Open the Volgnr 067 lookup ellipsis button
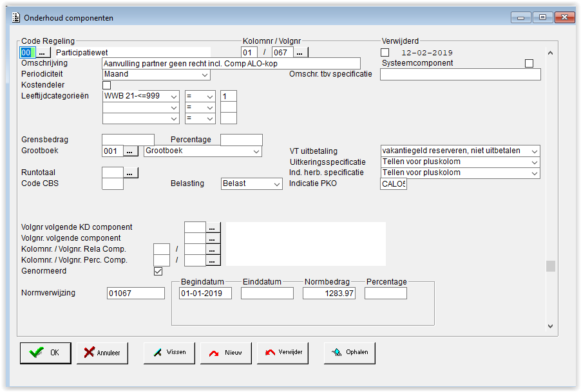Viewport: 581px width, 392px height. tap(300, 53)
